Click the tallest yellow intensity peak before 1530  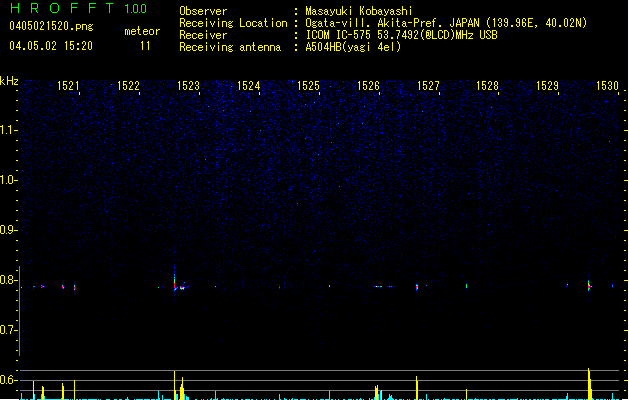tap(589, 384)
